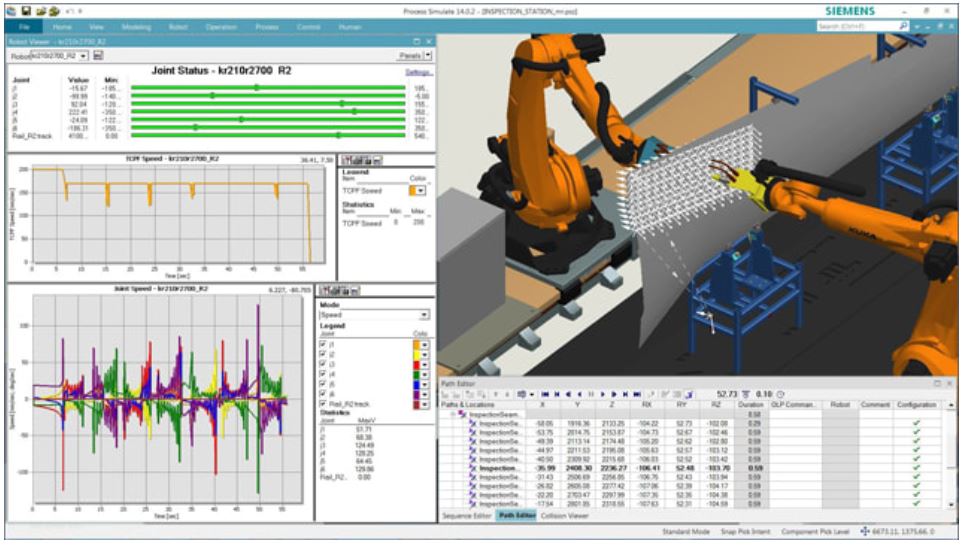Uncheck the j2 joint checkbox in legend

coord(323,354)
